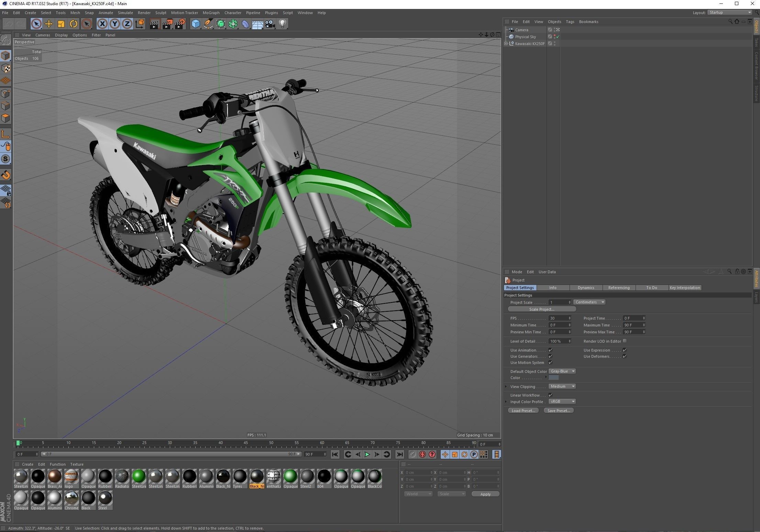Open the MoGraph menu
The width and height of the screenshot is (760, 532).
[211, 13]
